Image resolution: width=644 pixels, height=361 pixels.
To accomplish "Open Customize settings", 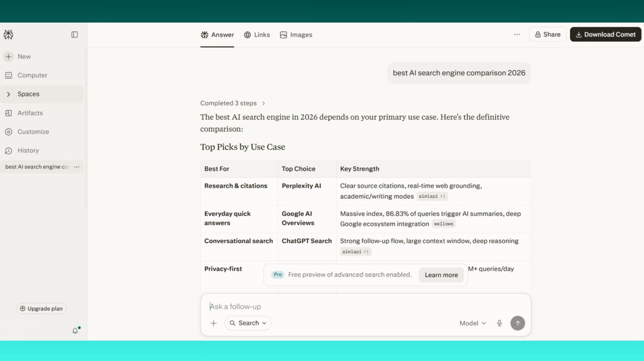I will tap(27, 132).
